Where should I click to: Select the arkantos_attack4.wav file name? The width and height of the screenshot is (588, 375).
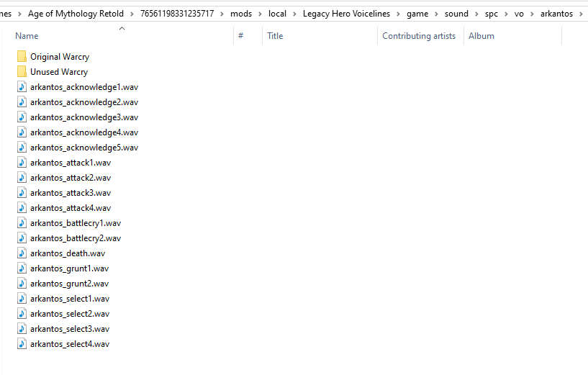pyautogui.click(x=71, y=208)
